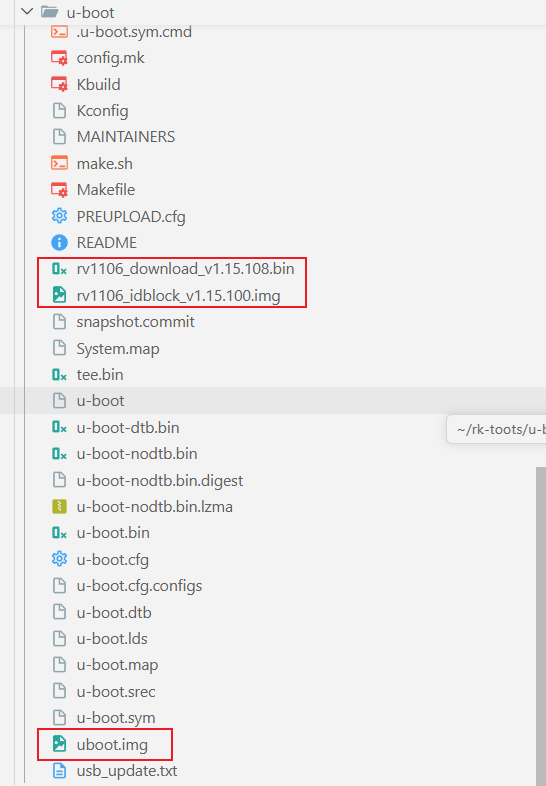Open the Kbuild file
This screenshot has width=546, height=786.
click(98, 84)
